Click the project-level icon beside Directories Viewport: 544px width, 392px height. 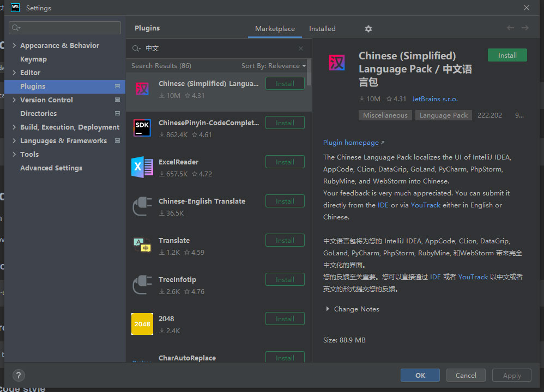pyautogui.click(x=117, y=113)
